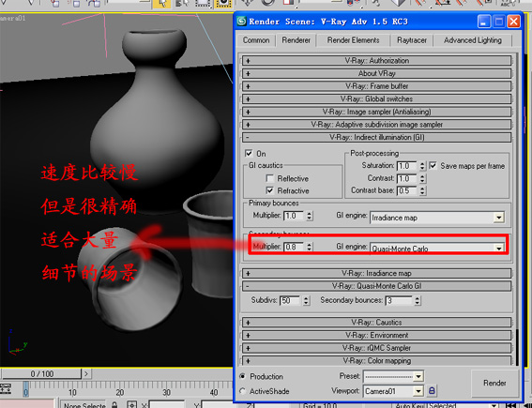Switch to the Renderer tab

click(296, 40)
